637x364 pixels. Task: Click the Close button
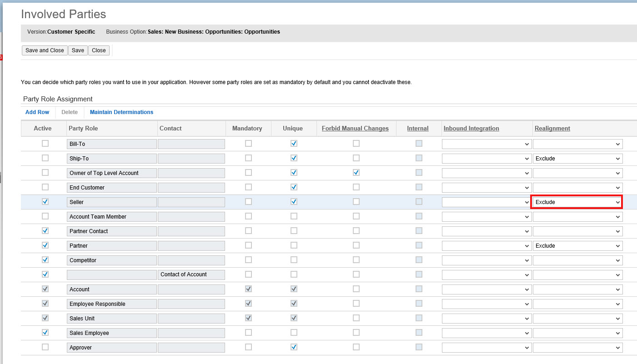click(99, 50)
